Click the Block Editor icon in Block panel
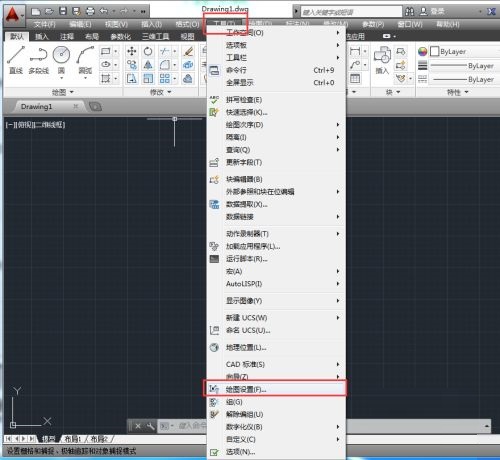The width and height of the screenshot is (500, 460). click(x=401, y=65)
